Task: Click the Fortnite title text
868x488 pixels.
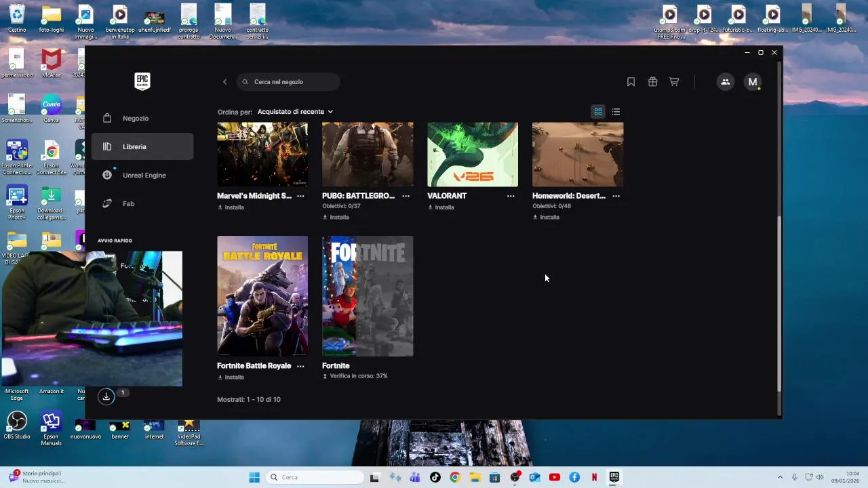Action: (336, 366)
